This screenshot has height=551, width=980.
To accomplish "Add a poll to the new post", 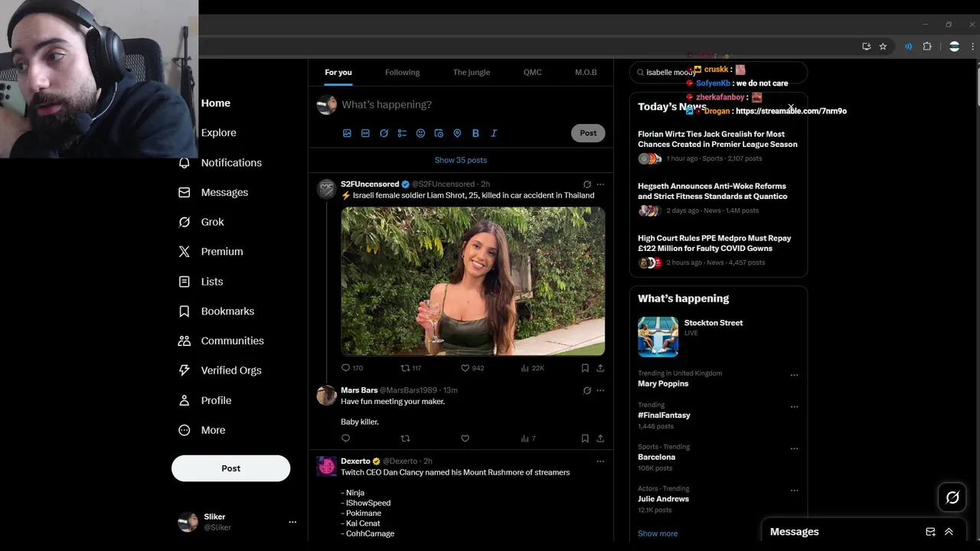I will point(402,133).
